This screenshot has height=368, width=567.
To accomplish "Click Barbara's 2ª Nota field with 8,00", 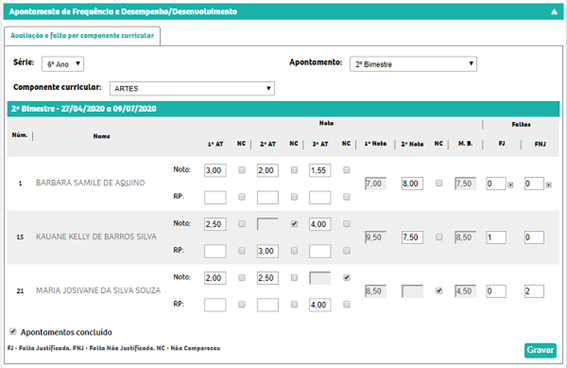I will 412,184.
